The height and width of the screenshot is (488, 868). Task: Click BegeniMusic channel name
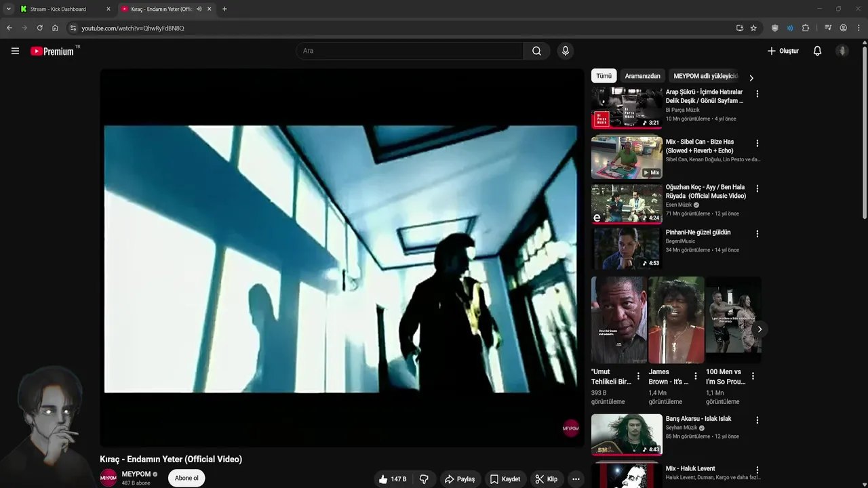(x=680, y=241)
